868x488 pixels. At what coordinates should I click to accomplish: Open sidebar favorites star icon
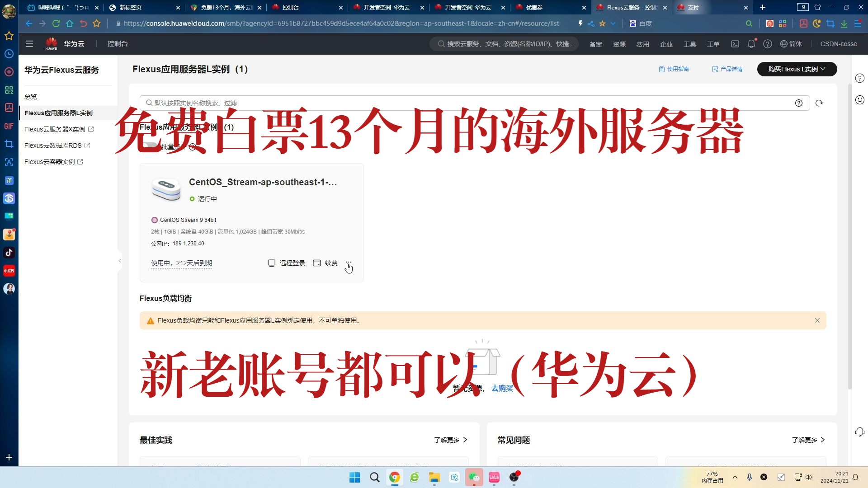click(x=9, y=36)
